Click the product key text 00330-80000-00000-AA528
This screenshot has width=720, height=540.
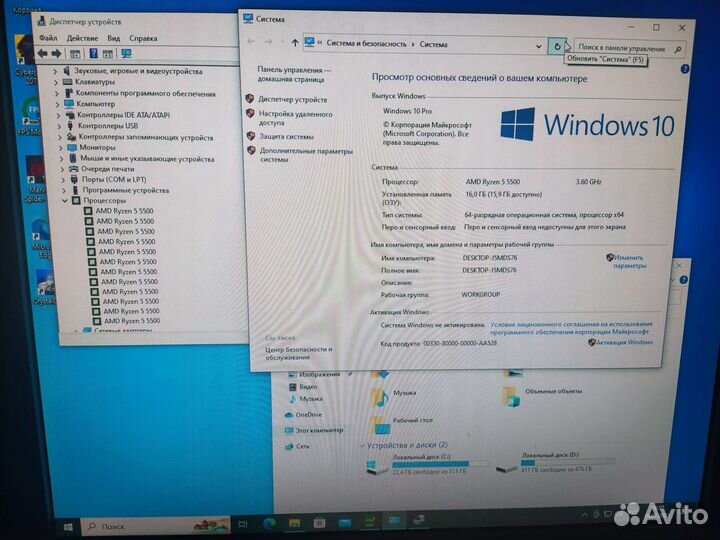(x=460, y=343)
